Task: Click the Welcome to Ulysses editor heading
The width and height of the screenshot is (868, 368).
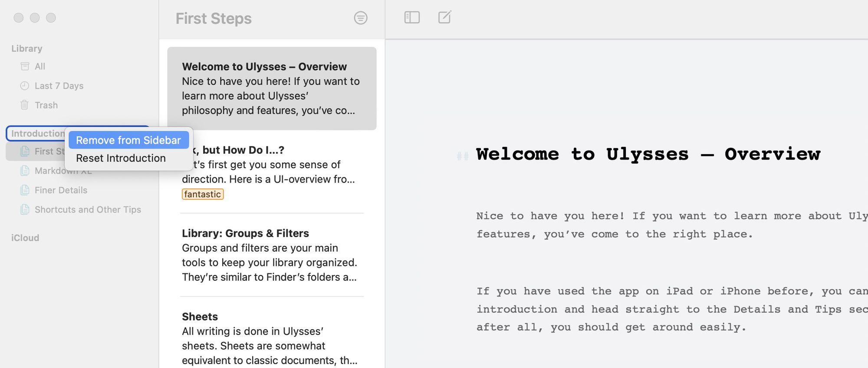Action: coord(648,154)
